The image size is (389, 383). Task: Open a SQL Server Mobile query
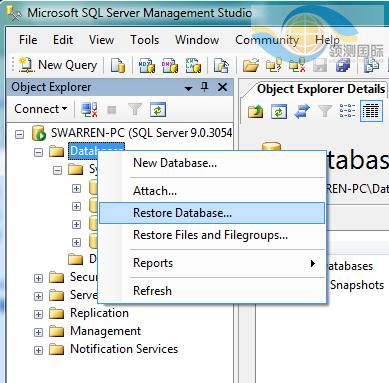pos(221,65)
